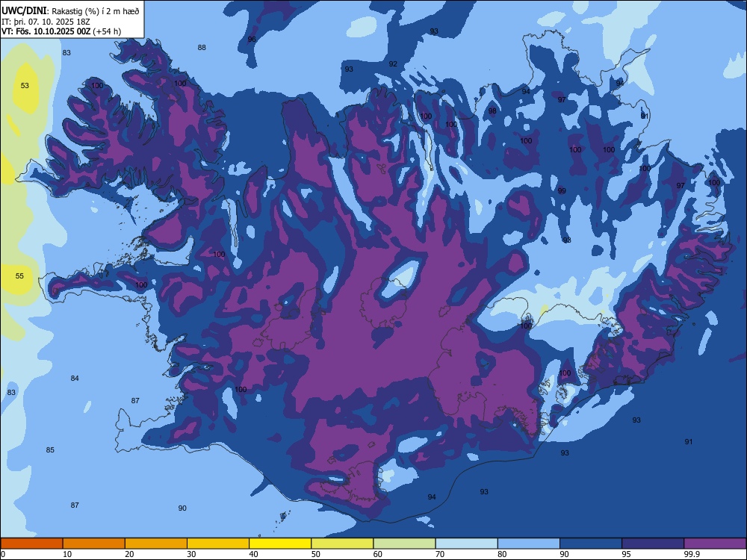Click the purple legend swatch above 99.9
The image size is (747, 560).
pos(715,544)
